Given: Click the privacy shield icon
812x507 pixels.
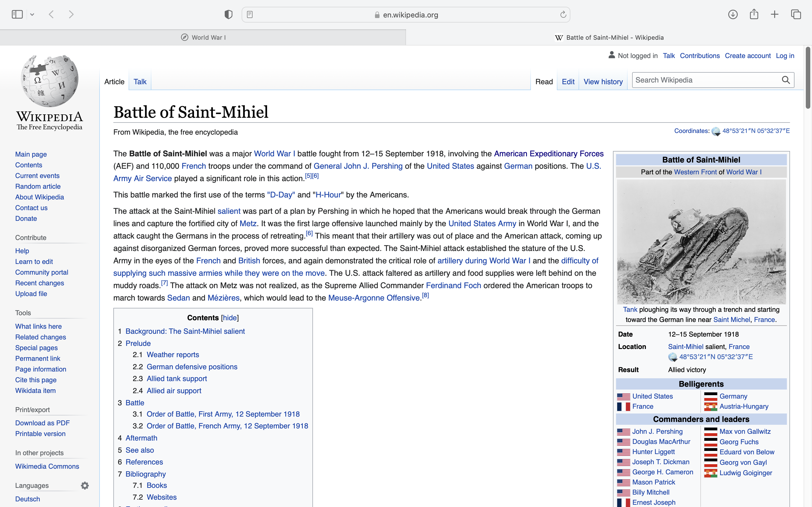Looking at the screenshot, I should [228, 14].
